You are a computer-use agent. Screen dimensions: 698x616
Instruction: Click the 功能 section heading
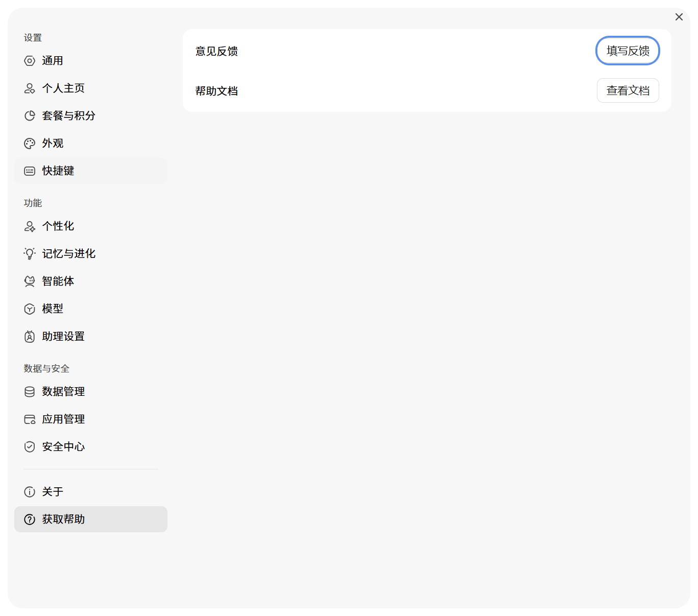click(x=33, y=203)
